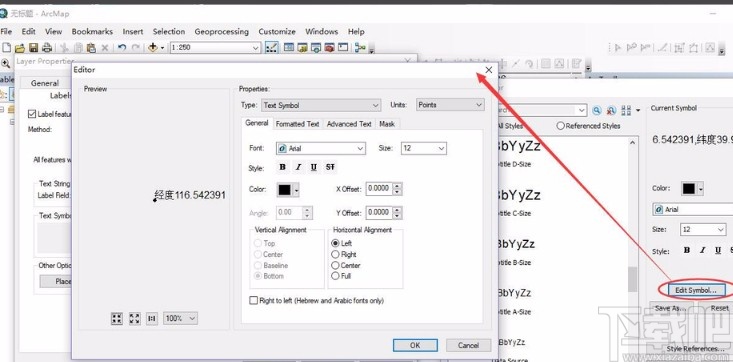The height and width of the screenshot is (362, 733).
Task: Click the Cut scissors icon
Action: coord(65,48)
